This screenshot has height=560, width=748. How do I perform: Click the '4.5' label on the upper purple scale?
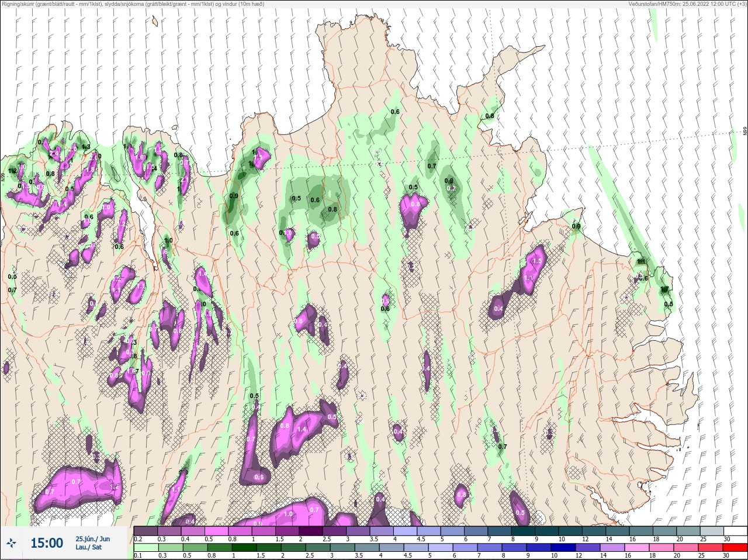tap(421, 539)
